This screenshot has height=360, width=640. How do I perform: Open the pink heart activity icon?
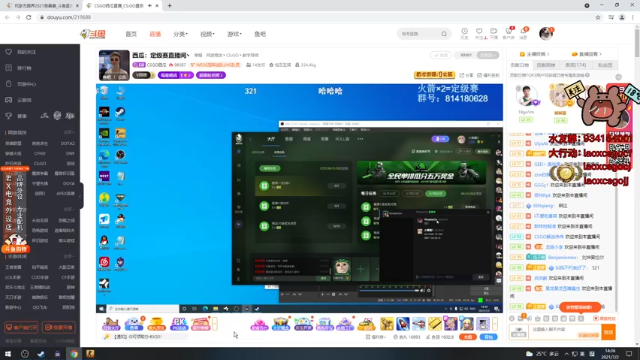click(x=259, y=324)
